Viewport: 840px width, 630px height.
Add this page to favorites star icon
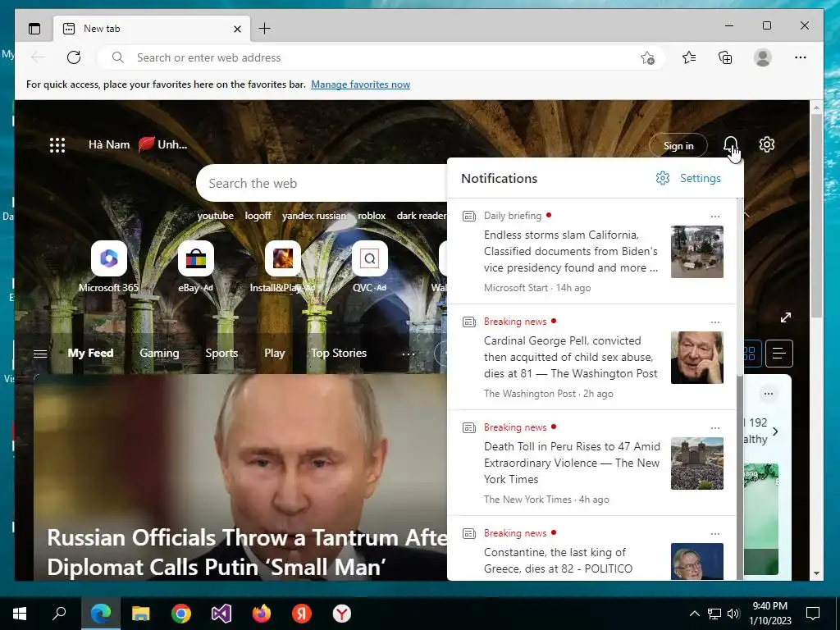click(648, 57)
